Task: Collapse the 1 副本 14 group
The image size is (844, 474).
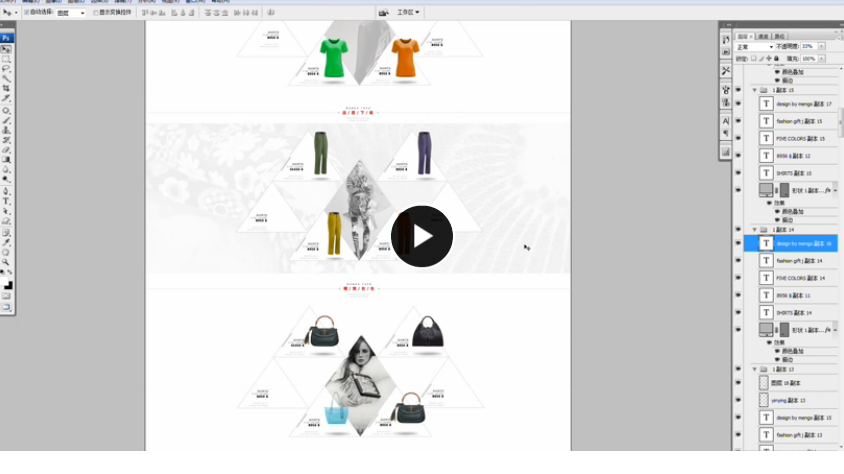Action: tap(755, 230)
